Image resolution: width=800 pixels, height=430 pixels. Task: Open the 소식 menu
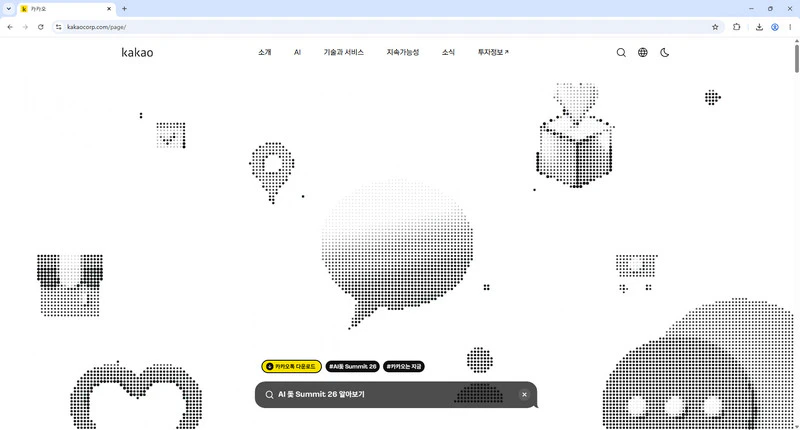pyautogui.click(x=448, y=52)
